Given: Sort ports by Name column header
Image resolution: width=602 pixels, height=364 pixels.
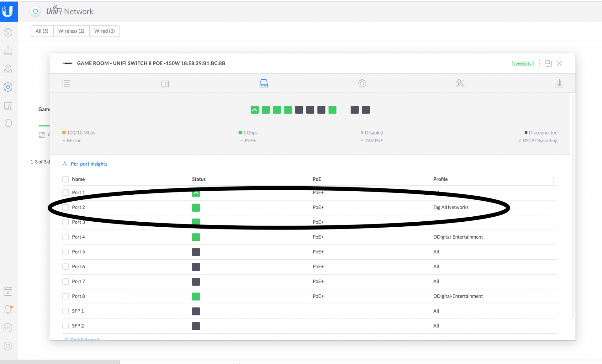Looking at the screenshot, I should [78, 179].
